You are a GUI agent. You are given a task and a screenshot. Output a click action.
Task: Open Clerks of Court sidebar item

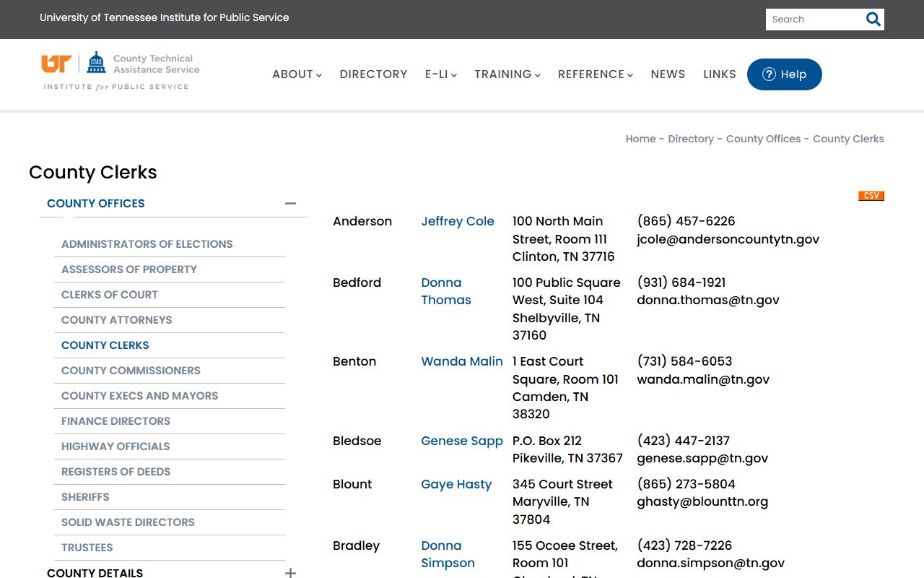[110, 295]
